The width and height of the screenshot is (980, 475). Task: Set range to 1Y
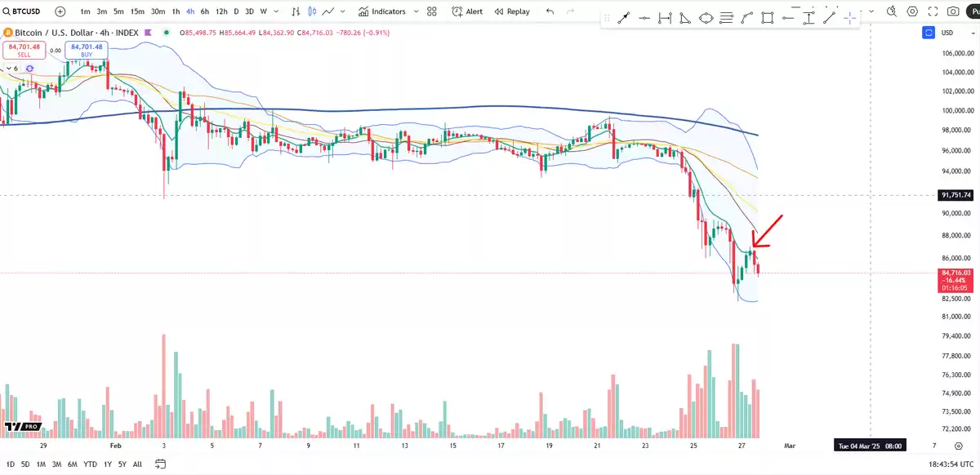point(108,464)
